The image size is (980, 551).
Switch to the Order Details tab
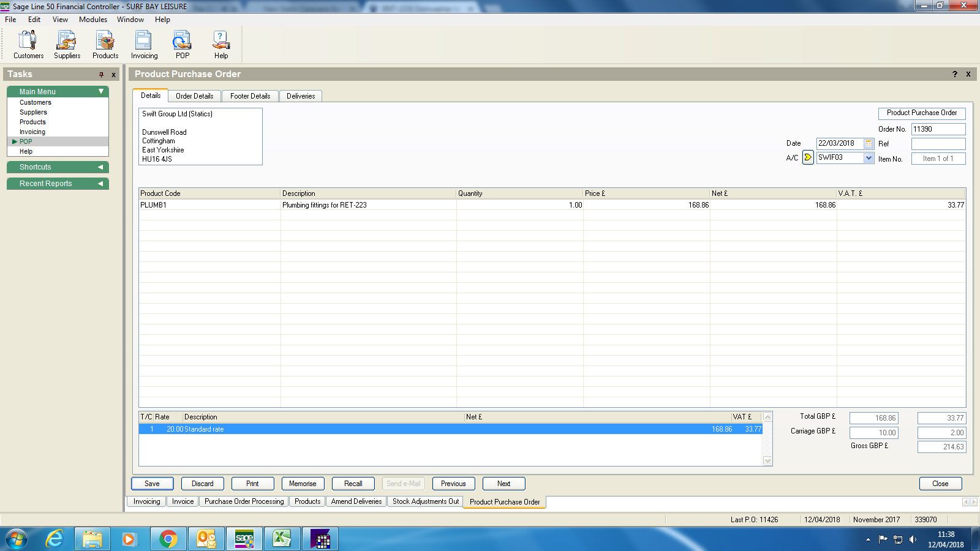pyautogui.click(x=194, y=96)
